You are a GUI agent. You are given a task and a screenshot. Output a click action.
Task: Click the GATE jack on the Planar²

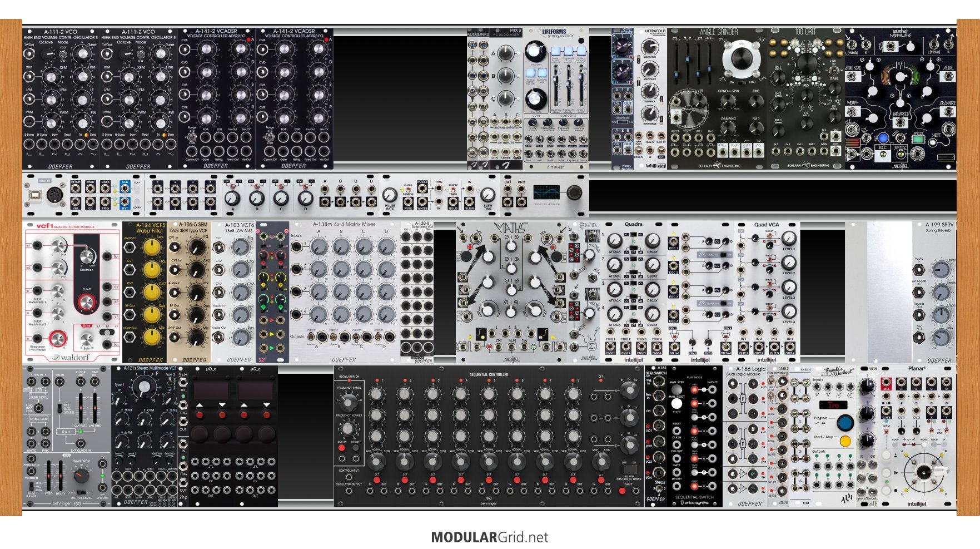887,410
